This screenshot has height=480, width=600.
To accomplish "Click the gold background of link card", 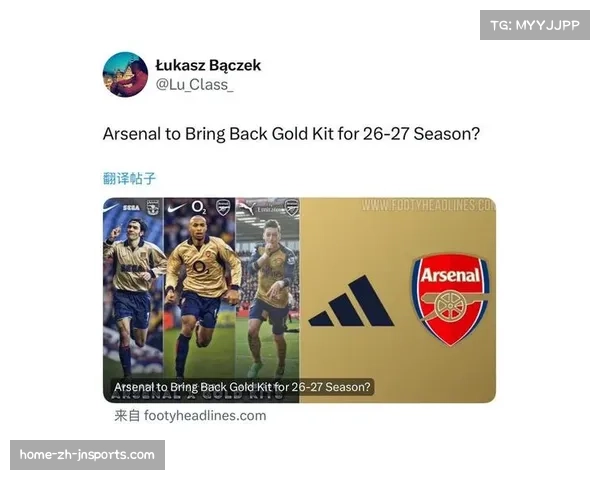I will [x=397, y=364].
